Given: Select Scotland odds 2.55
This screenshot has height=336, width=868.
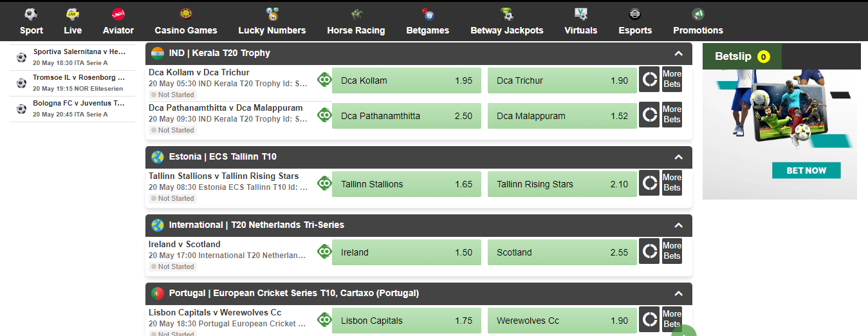Looking at the screenshot, I should tap(562, 252).
